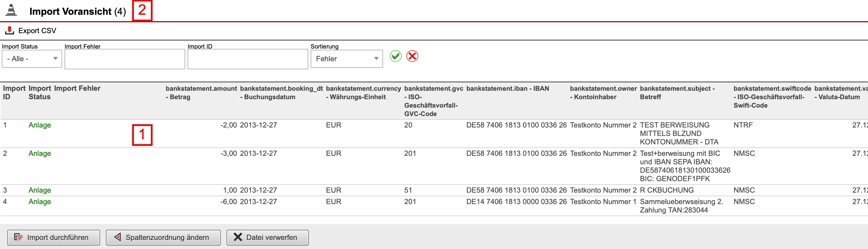
Task: Click the Export CSV download icon
Action: (9, 31)
